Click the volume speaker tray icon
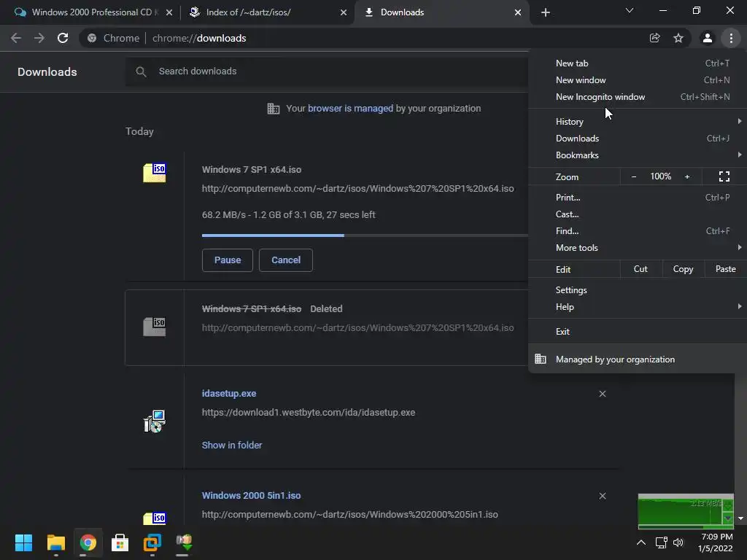Screen dimensions: 747x560 678,542
